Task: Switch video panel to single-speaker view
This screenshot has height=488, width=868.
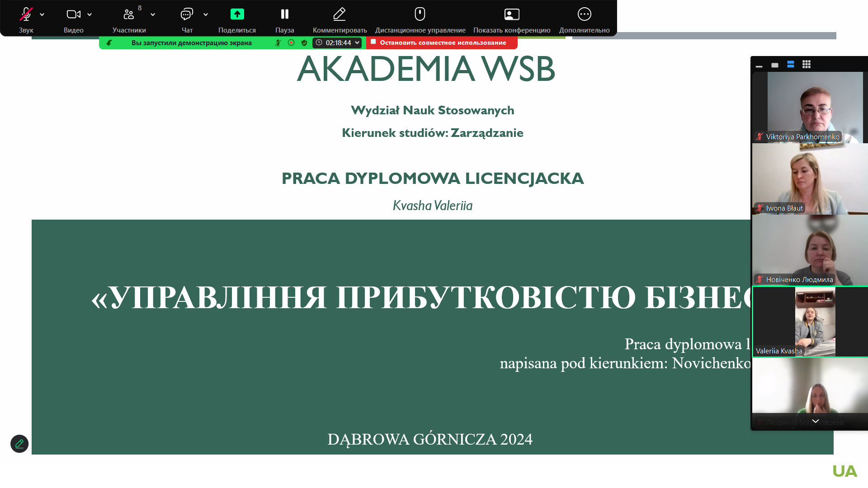Action: 775,65
